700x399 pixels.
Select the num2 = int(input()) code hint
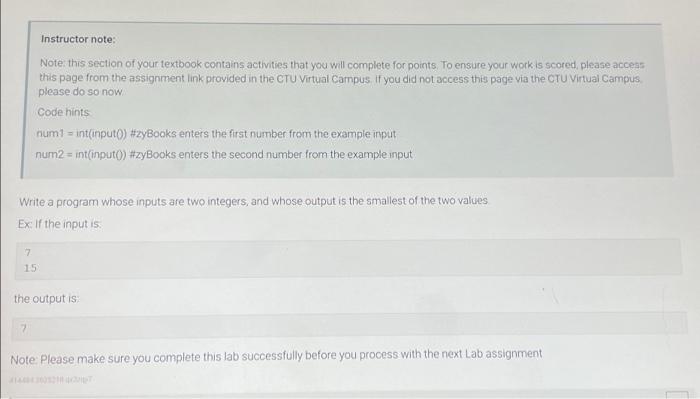(x=81, y=154)
